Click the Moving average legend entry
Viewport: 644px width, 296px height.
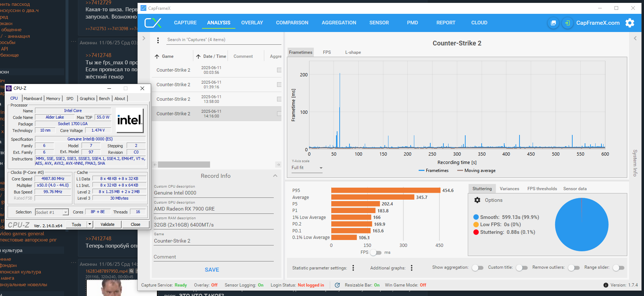(x=476, y=171)
